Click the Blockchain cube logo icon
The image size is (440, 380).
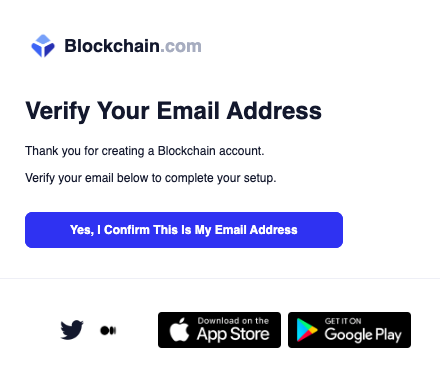pyautogui.click(x=43, y=46)
